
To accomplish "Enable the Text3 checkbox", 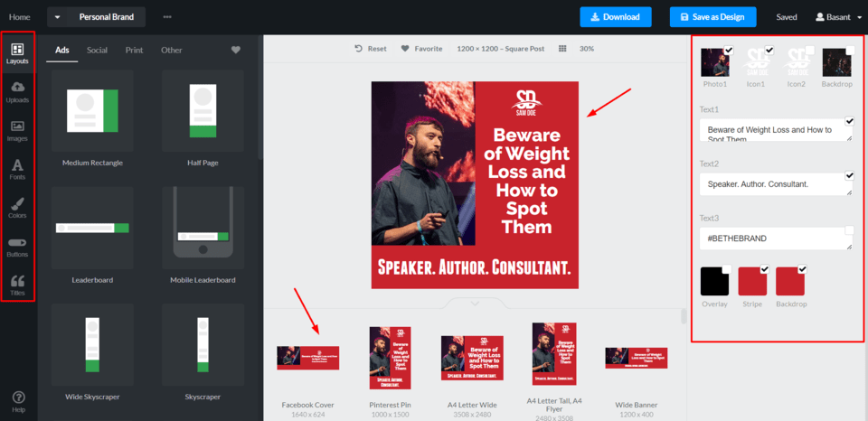I will 849,230.
